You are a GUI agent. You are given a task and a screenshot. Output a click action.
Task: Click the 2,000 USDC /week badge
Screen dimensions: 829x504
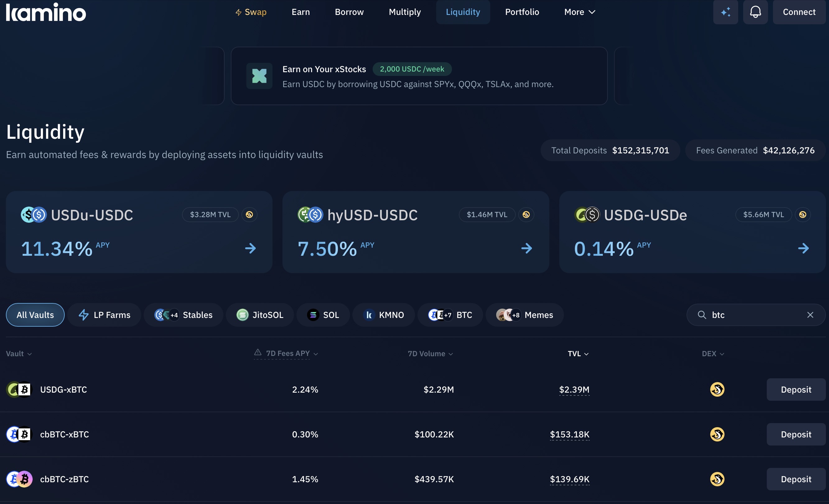[x=412, y=69]
